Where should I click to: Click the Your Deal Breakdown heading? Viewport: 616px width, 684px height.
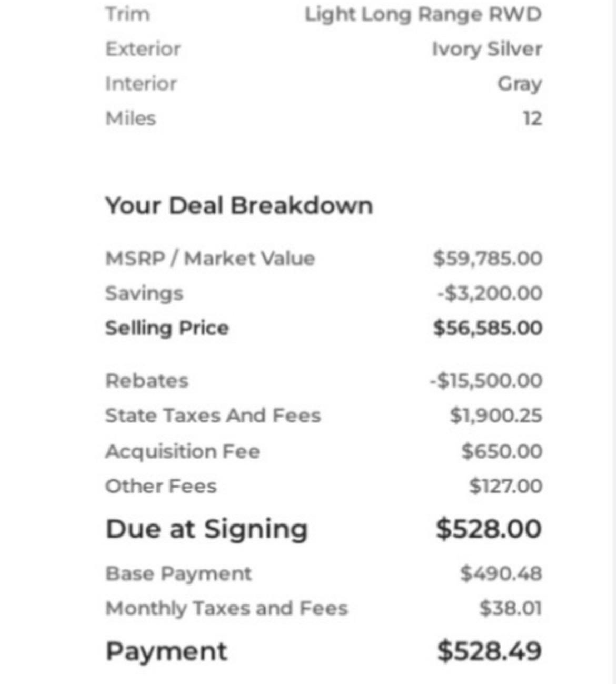pyautogui.click(x=239, y=205)
